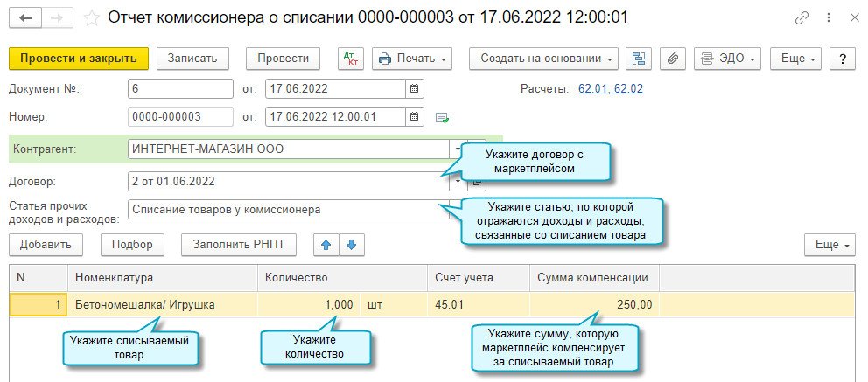Screen dimensions: 868x382
Task: Open document structure of related documents icon
Action: pos(640,59)
